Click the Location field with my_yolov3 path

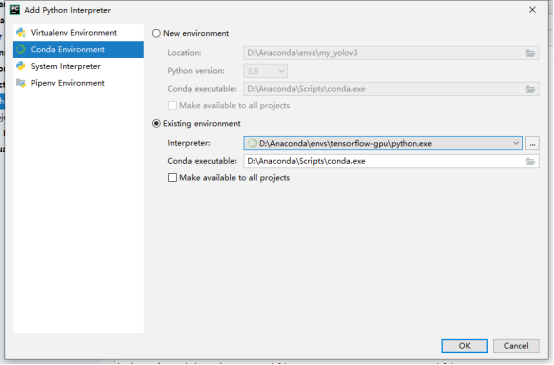pyautogui.click(x=391, y=53)
